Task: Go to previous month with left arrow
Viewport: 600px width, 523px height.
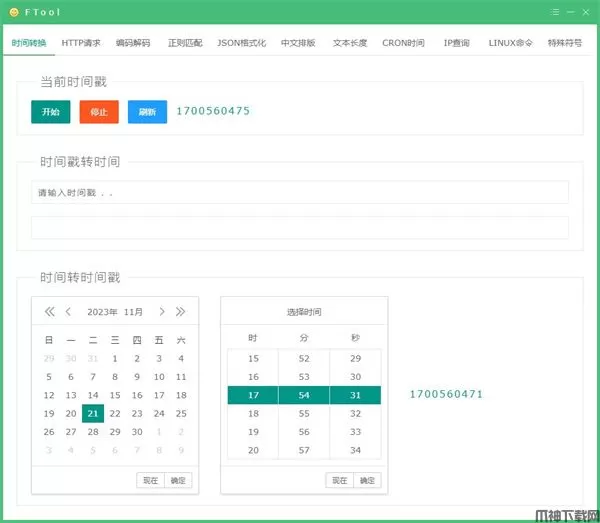Action: point(68,312)
